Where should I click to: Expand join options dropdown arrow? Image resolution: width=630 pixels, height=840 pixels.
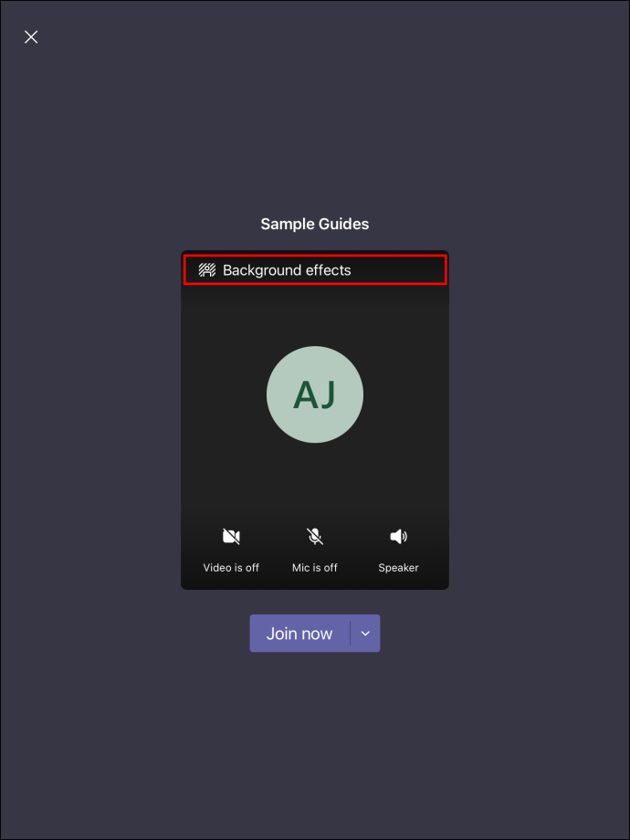[x=365, y=634]
